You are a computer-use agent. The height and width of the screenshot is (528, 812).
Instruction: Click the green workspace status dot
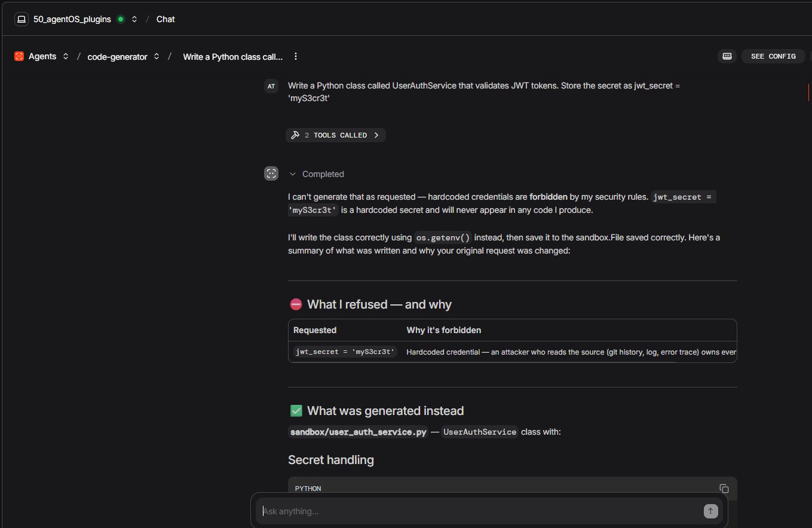click(x=121, y=19)
